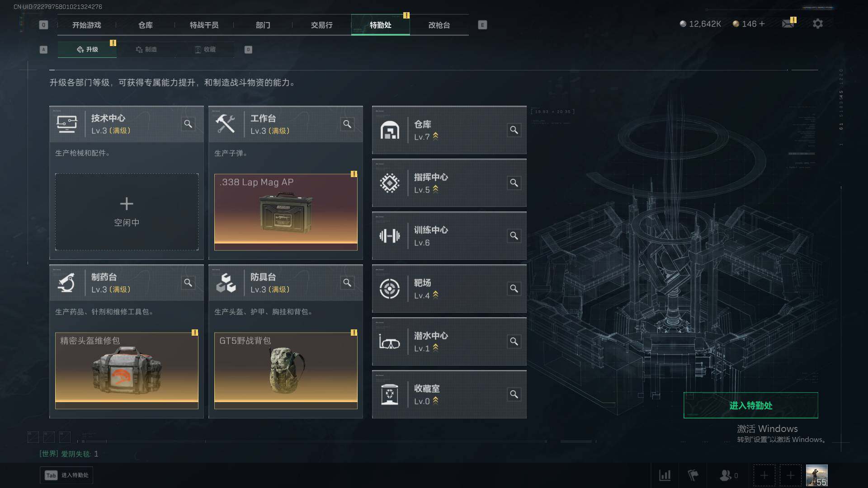Image resolution: width=868 pixels, height=488 pixels.
Task: Open the .338 Lap Mag AP production item
Action: click(286, 212)
